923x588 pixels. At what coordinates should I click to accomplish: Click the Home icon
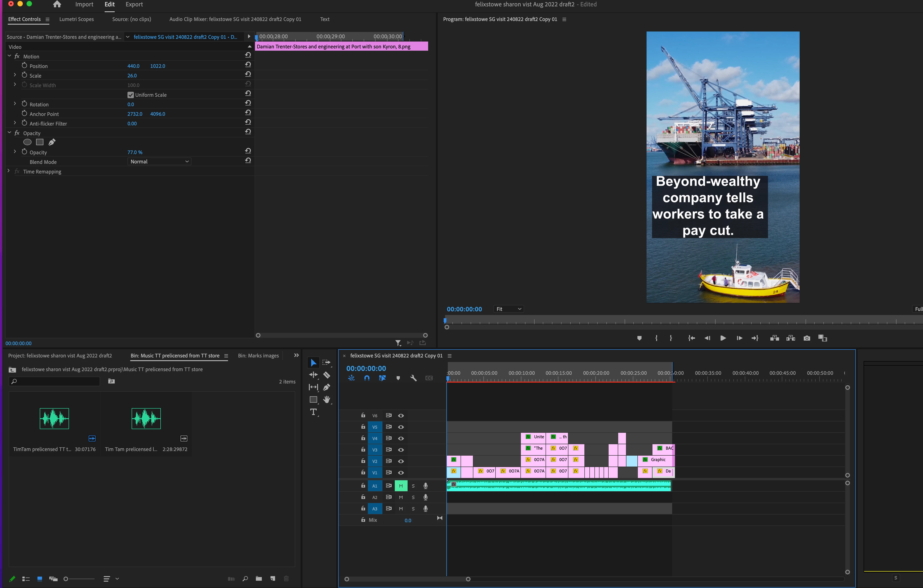[57, 4]
